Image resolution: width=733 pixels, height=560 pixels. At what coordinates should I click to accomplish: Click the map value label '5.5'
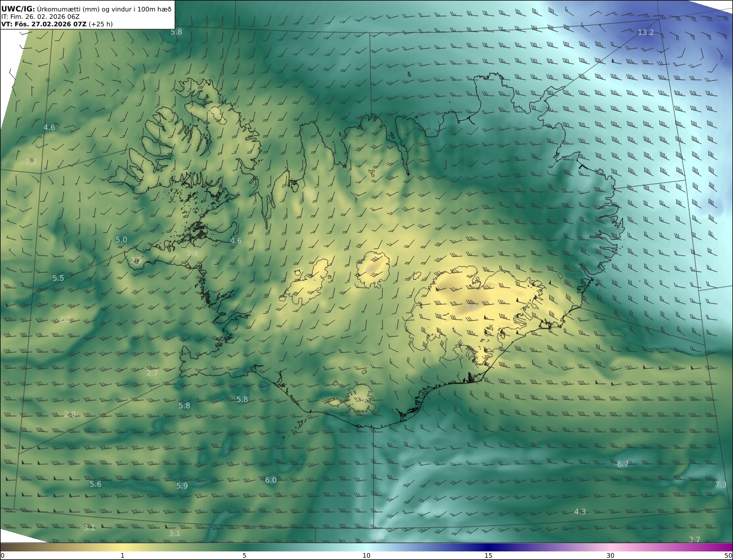58,278
